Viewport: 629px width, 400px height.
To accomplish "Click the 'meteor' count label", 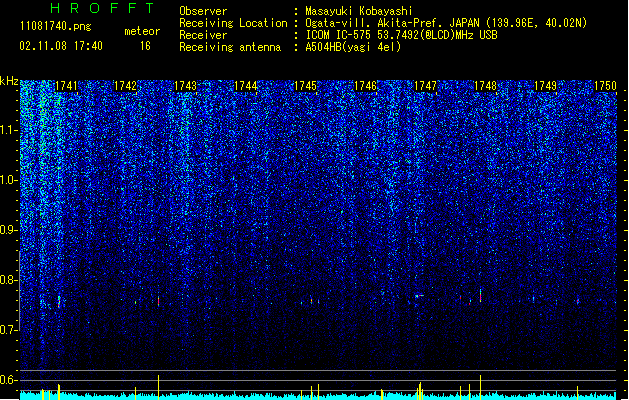I will [x=142, y=31].
